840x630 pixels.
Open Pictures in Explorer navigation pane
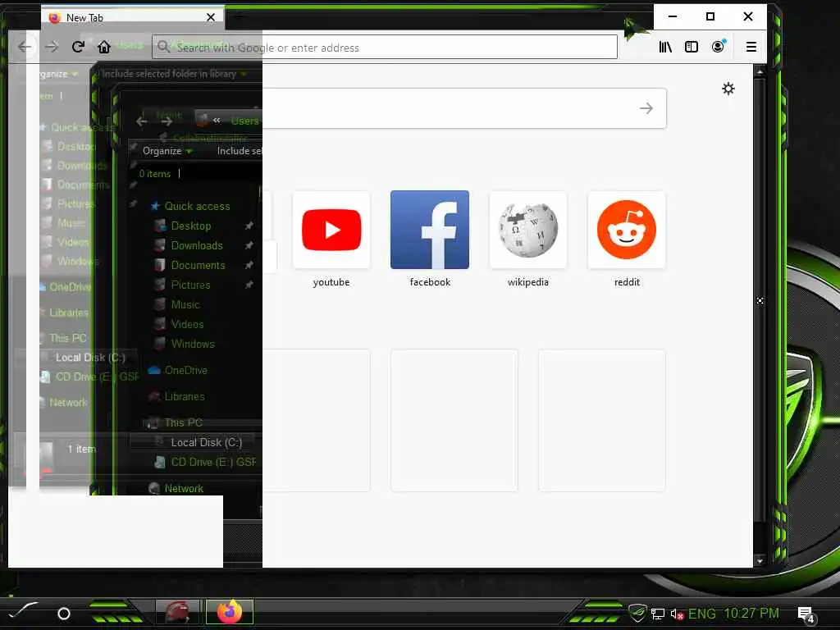click(x=190, y=285)
